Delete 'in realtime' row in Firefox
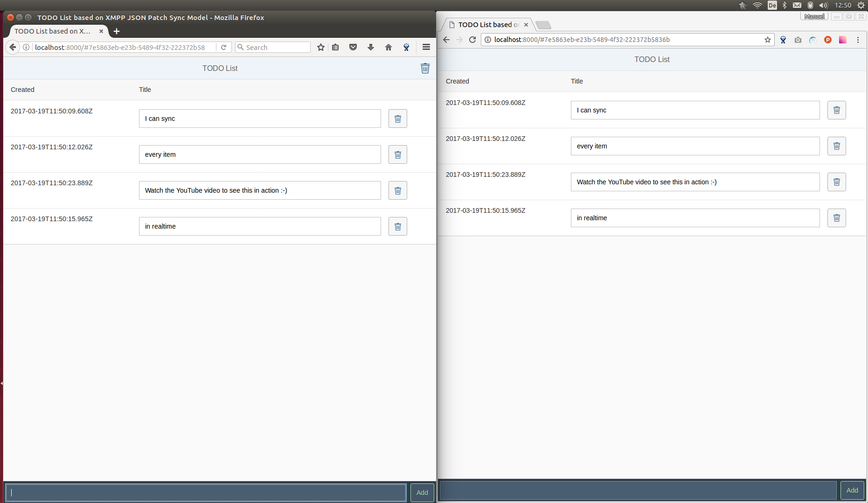The width and height of the screenshot is (868, 503). point(398,226)
